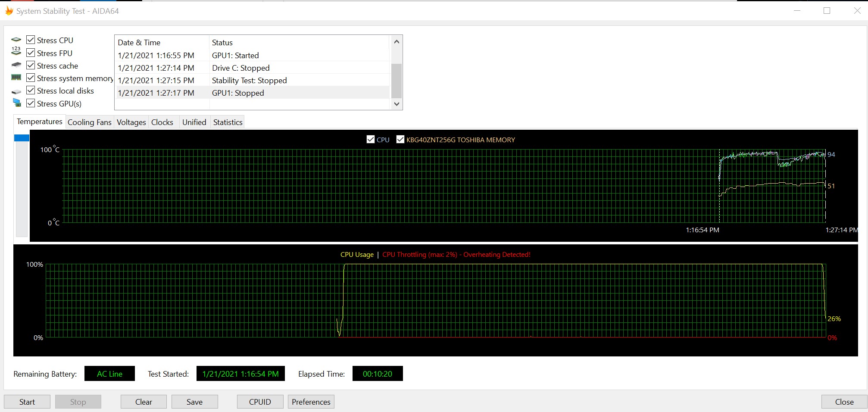Click the disk drive icon beside local disks

tap(16, 91)
